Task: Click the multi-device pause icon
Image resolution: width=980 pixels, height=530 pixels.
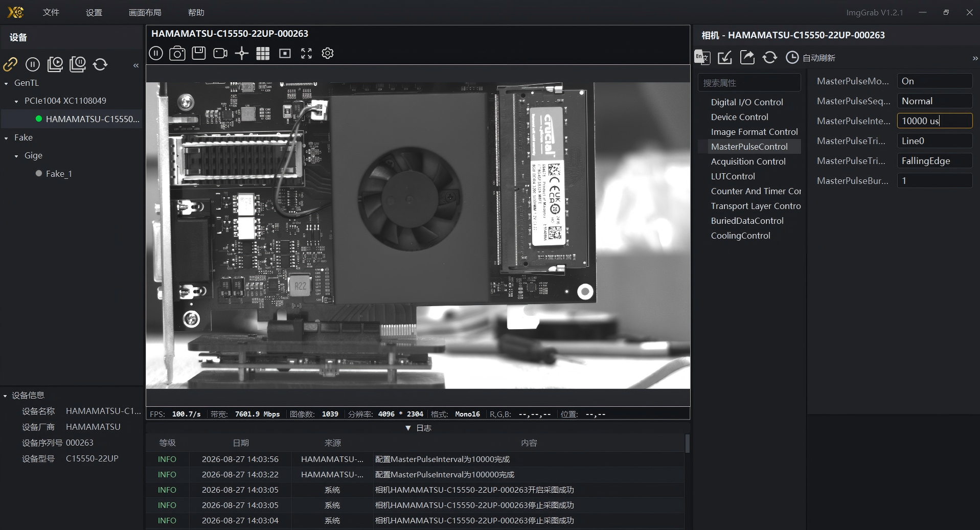Action: pos(78,64)
